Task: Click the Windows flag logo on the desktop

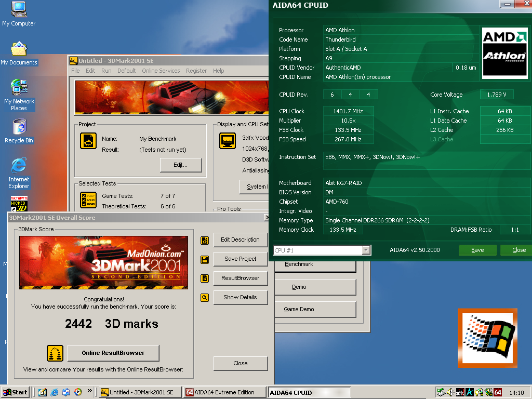Action: 488,338
